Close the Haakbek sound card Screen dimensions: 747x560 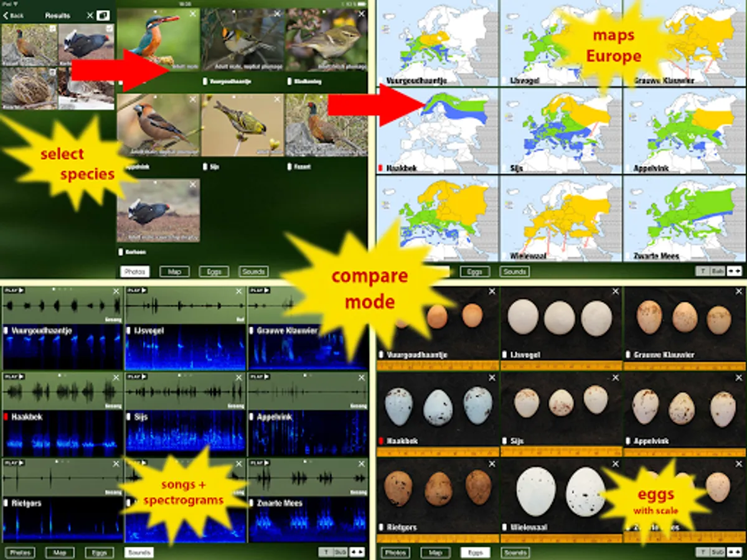tap(116, 377)
